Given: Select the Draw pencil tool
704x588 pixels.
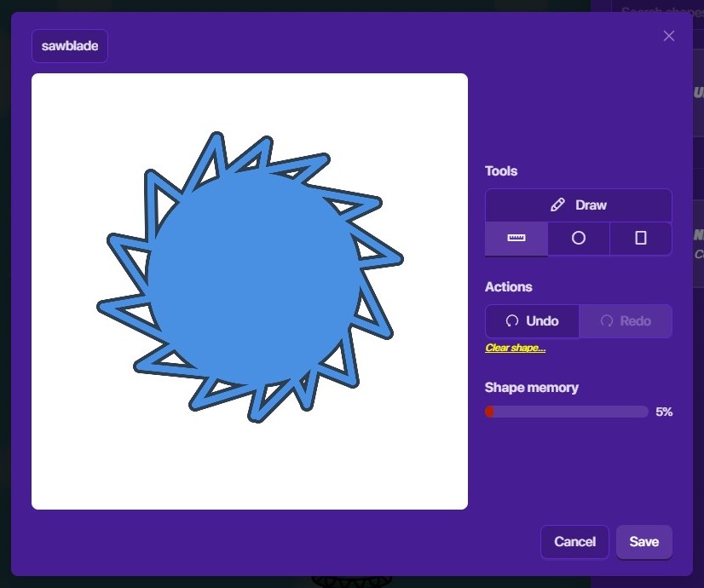Looking at the screenshot, I should (579, 205).
